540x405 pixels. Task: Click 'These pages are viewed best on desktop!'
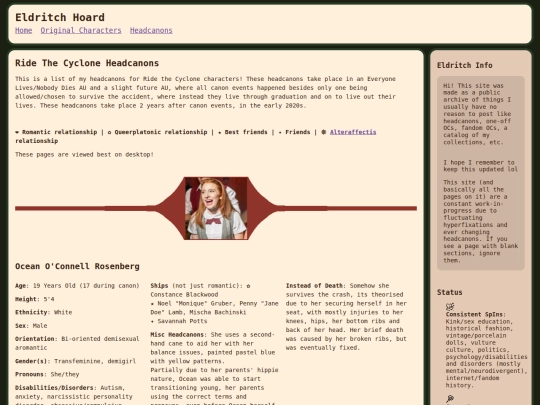(84, 154)
